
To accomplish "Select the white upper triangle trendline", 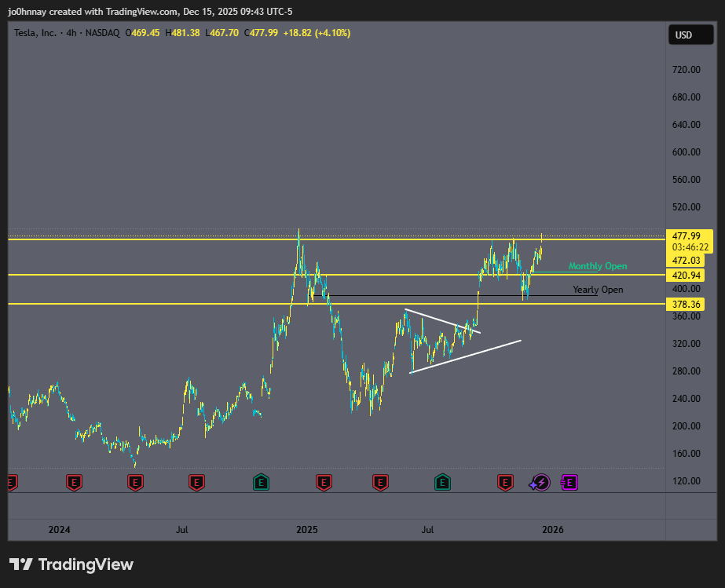I will [442, 321].
